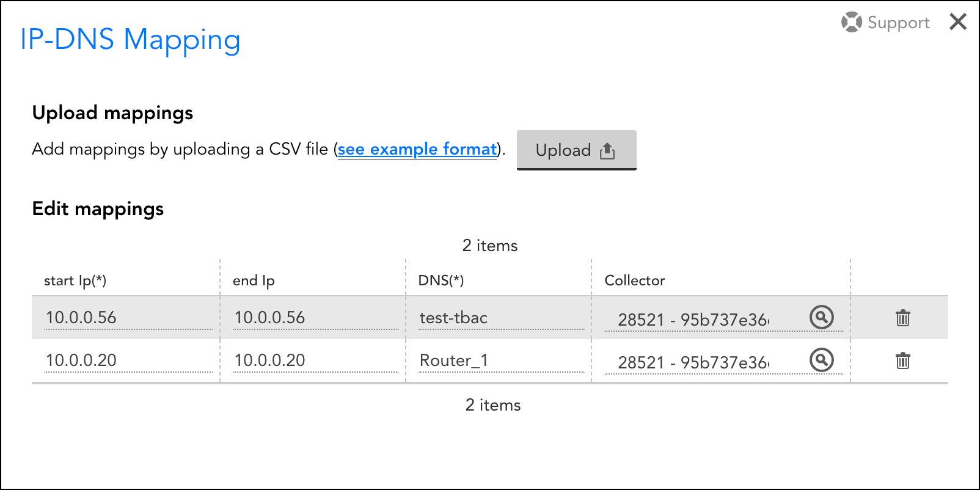Image resolution: width=980 pixels, height=490 pixels.
Task: Click the Upload button
Action: click(x=576, y=150)
